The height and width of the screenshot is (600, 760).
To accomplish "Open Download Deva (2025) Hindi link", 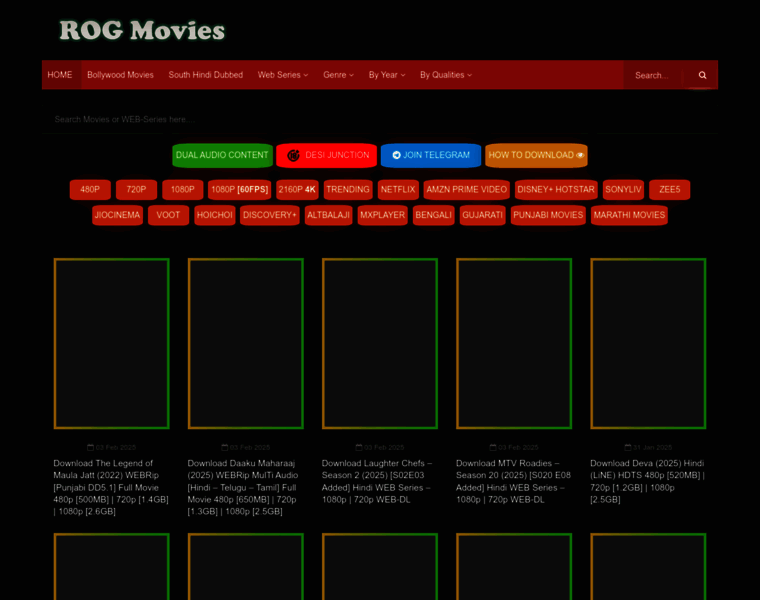I will [x=647, y=481].
